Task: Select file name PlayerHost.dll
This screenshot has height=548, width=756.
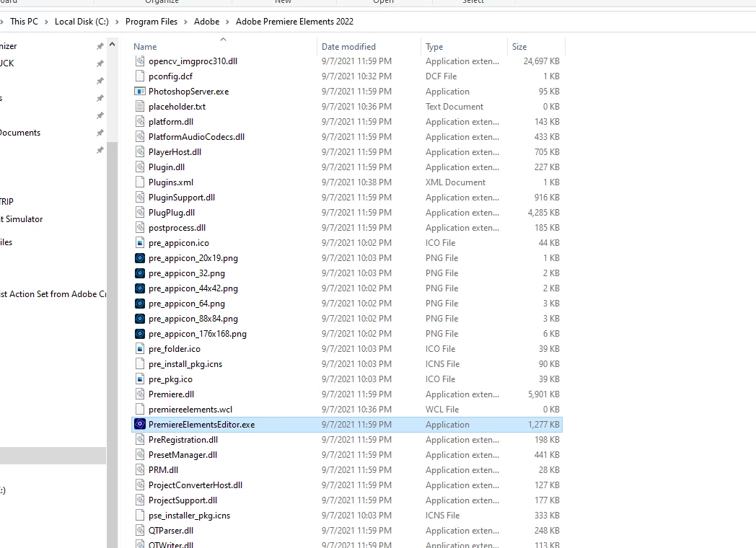Action: click(x=175, y=152)
